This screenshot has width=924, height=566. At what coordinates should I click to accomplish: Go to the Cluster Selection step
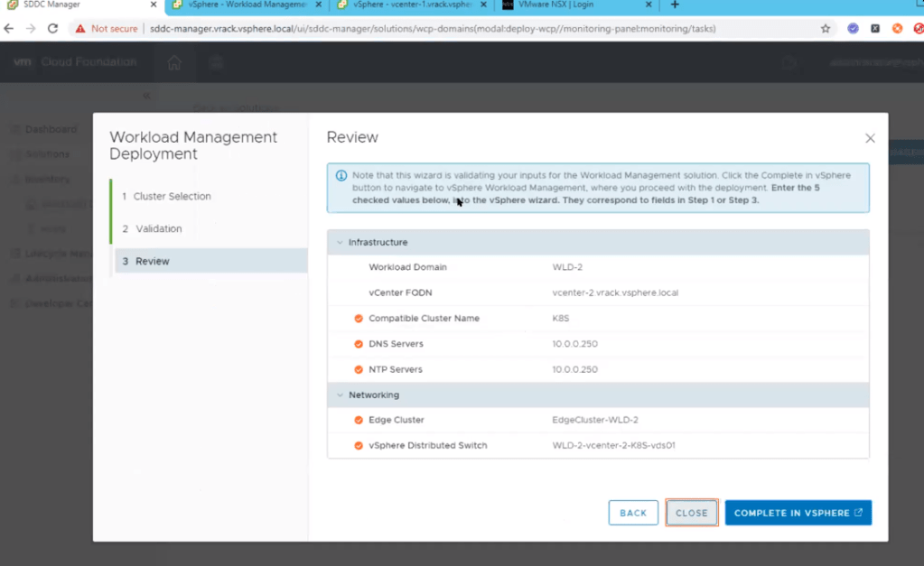click(172, 196)
